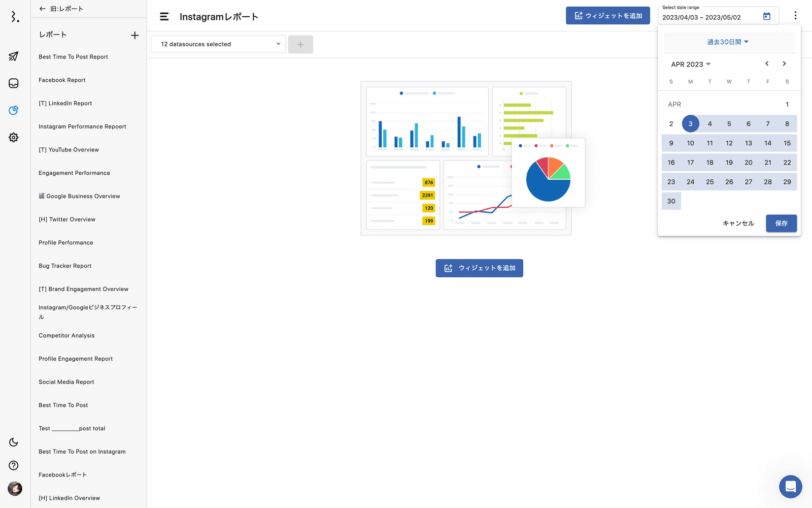Open the three-dot more options menu

pos(795,16)
